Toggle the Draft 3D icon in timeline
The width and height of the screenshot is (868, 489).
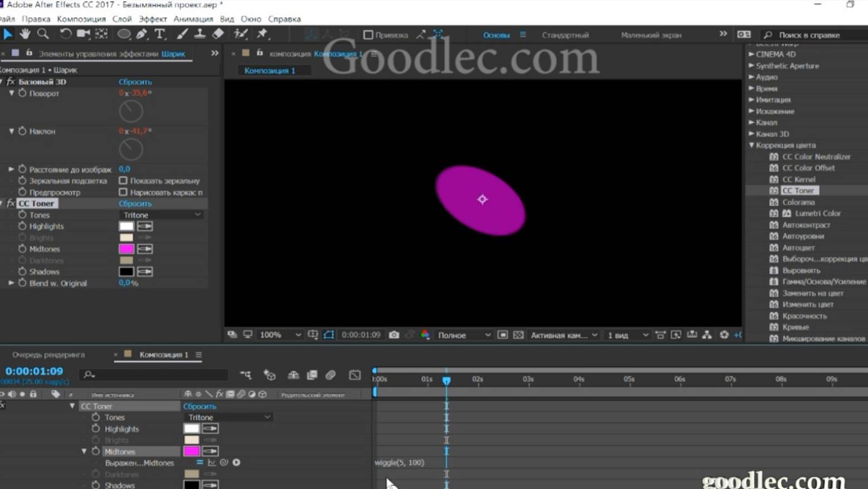click(x=269, y=375)
